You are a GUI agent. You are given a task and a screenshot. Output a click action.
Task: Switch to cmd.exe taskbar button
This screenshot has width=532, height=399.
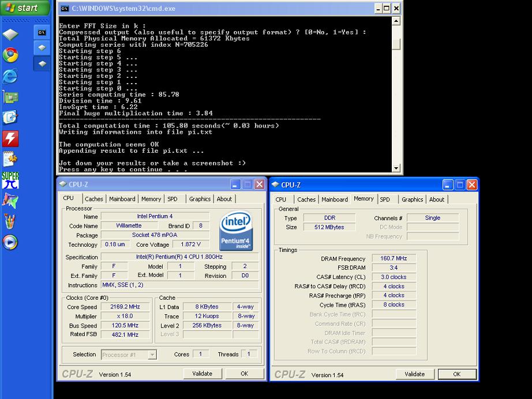pos(42,32)
